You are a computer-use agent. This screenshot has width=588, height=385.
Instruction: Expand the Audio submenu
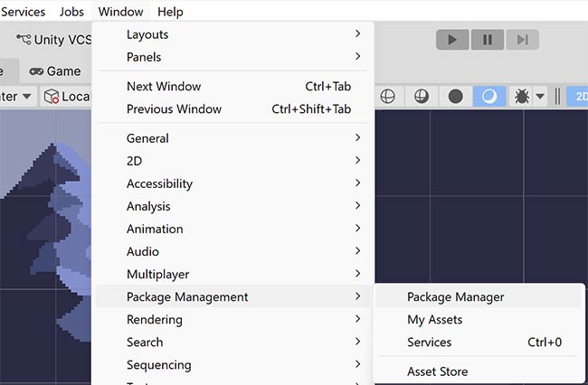(x=232, y=251)
